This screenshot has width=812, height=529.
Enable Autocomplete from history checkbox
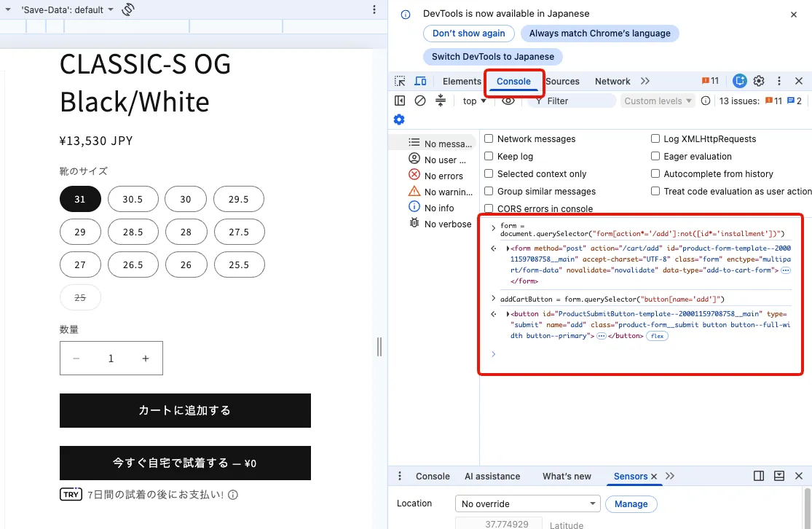click(x=655, y=174)
